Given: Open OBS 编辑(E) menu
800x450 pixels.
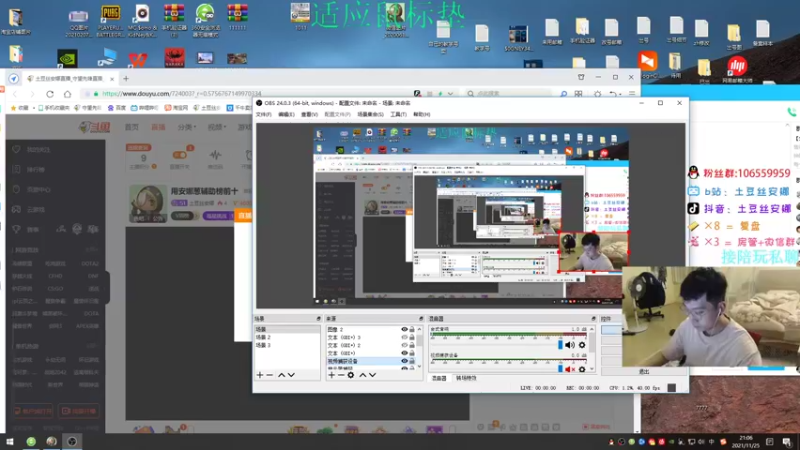Looking at the screenshot, I should tap(286, 114).
